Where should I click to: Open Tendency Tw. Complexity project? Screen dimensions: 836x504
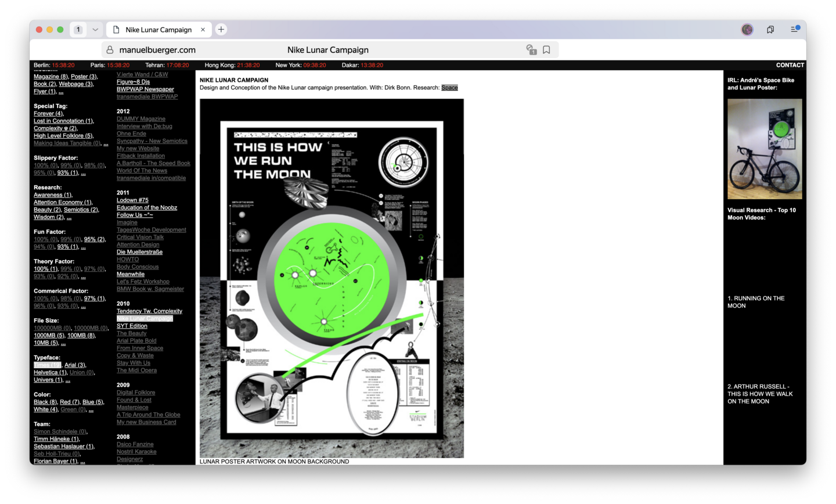point(149,311)
